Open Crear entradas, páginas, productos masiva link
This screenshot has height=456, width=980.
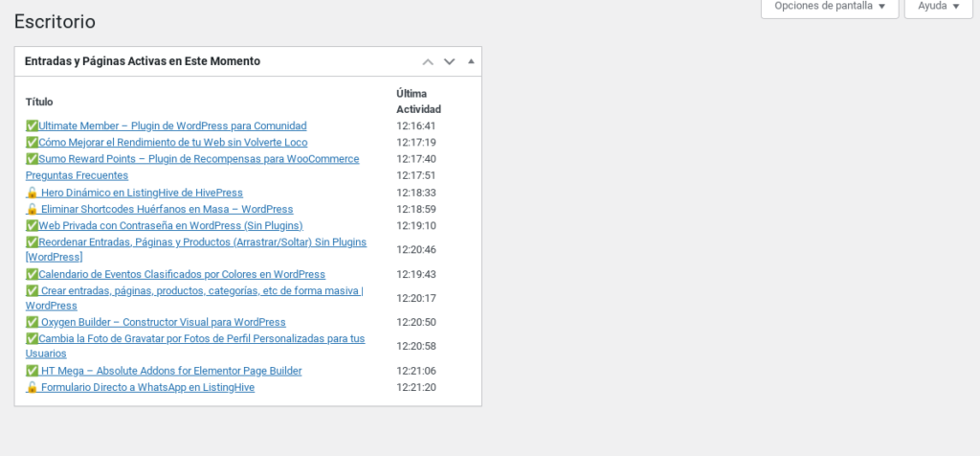tap(194, 298)
